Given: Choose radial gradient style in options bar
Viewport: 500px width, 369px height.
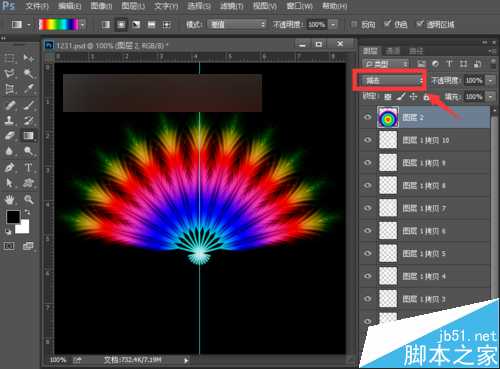Looking at the screenshot, I should pyautogui.click(x=121, y=25).
